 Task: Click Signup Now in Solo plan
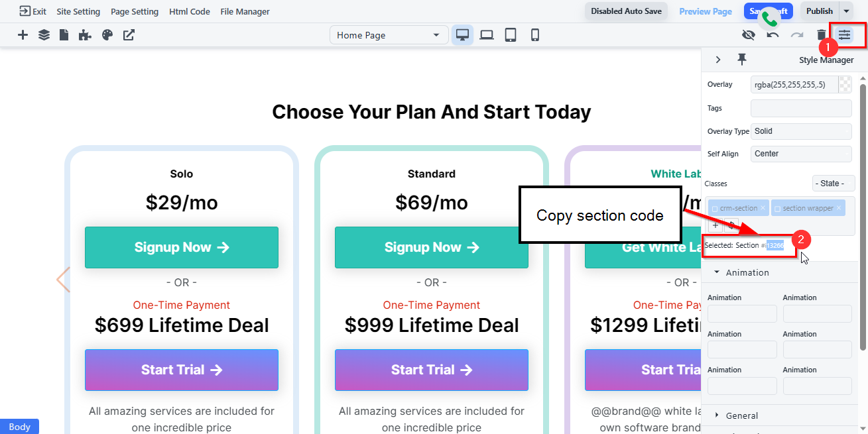(x=182, y=247)
